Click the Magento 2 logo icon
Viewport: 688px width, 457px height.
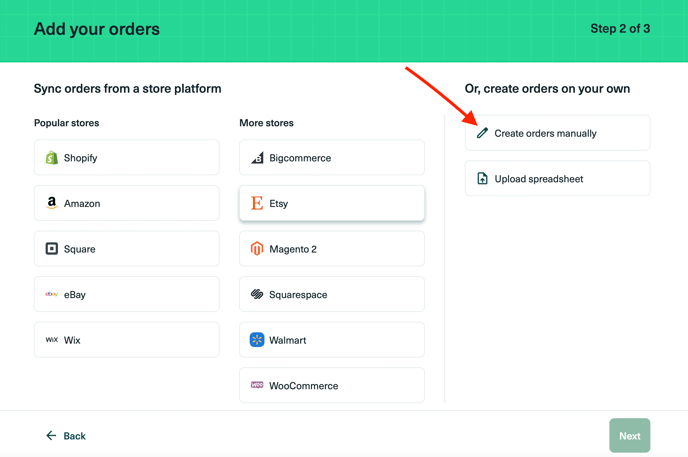pyautogui.click(x=257, y=249)
